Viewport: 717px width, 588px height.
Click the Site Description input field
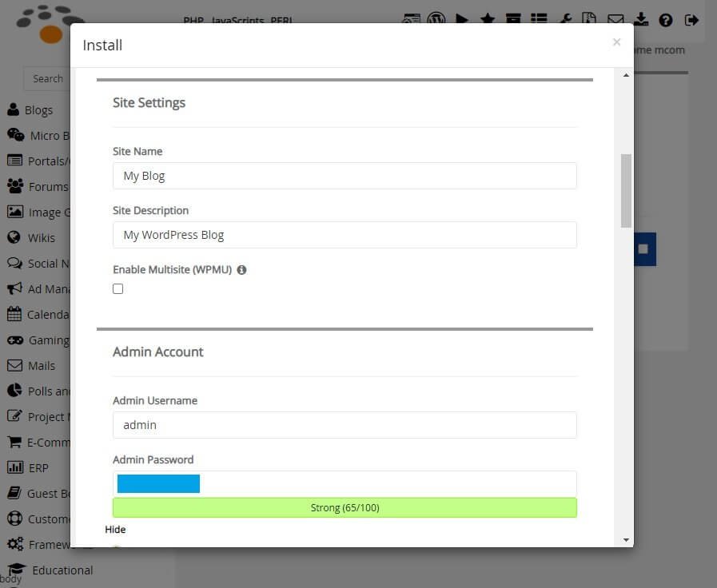click(x=345, y=235)
